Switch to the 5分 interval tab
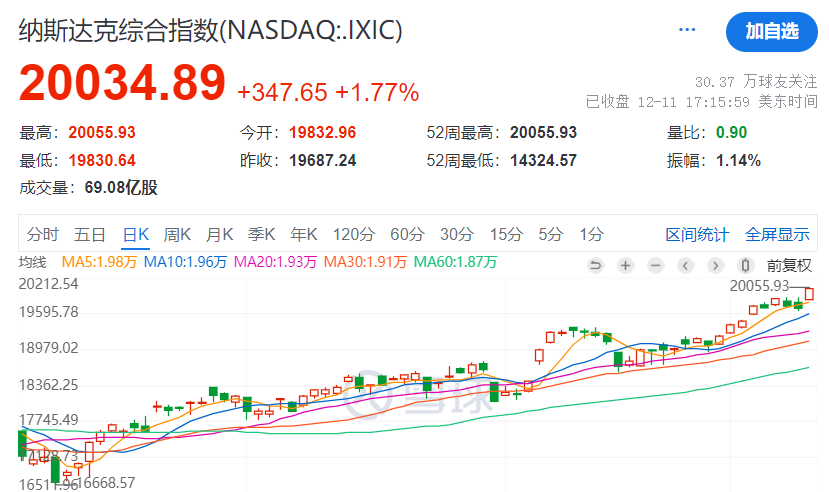 550,234
